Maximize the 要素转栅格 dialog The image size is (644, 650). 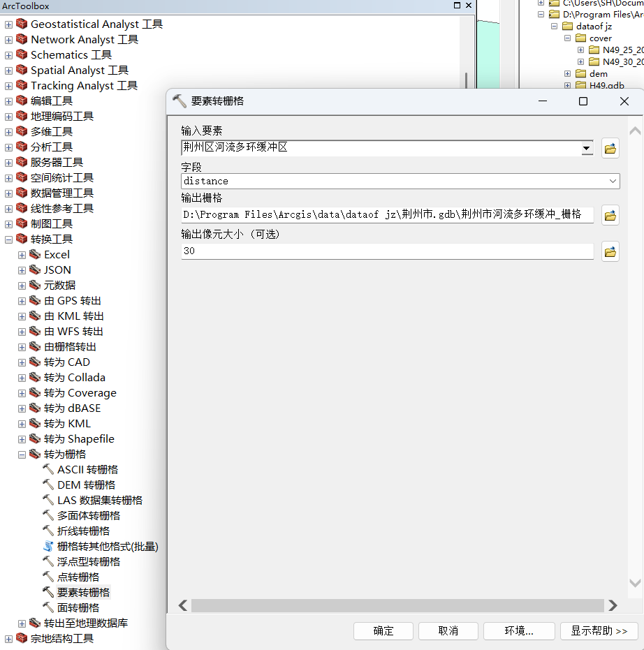(x=583, y=101)
